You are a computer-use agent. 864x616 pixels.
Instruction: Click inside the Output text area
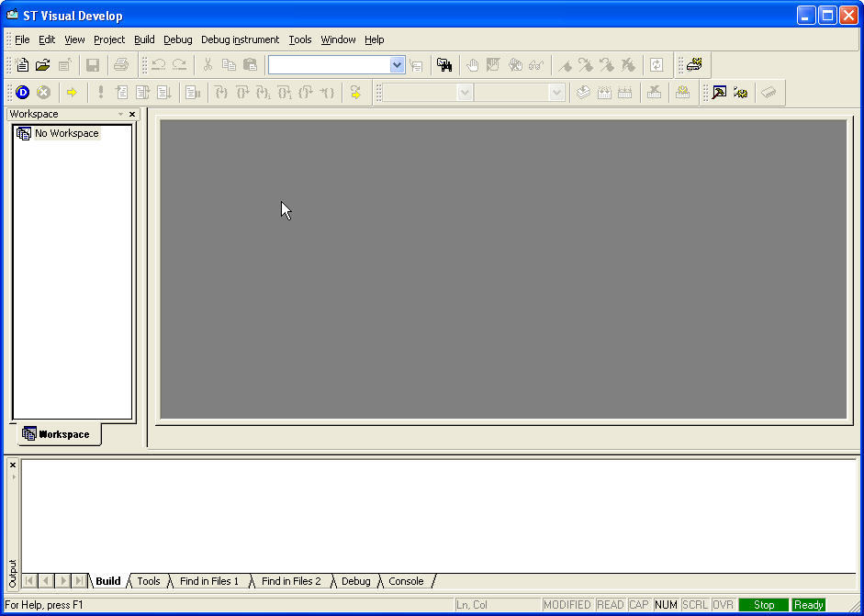(x=439, y=516)
